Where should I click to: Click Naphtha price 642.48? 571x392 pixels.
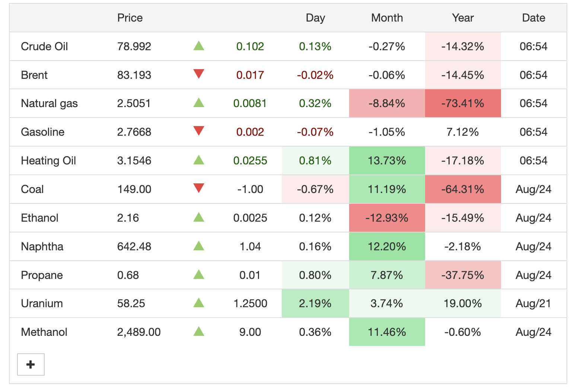134,247
